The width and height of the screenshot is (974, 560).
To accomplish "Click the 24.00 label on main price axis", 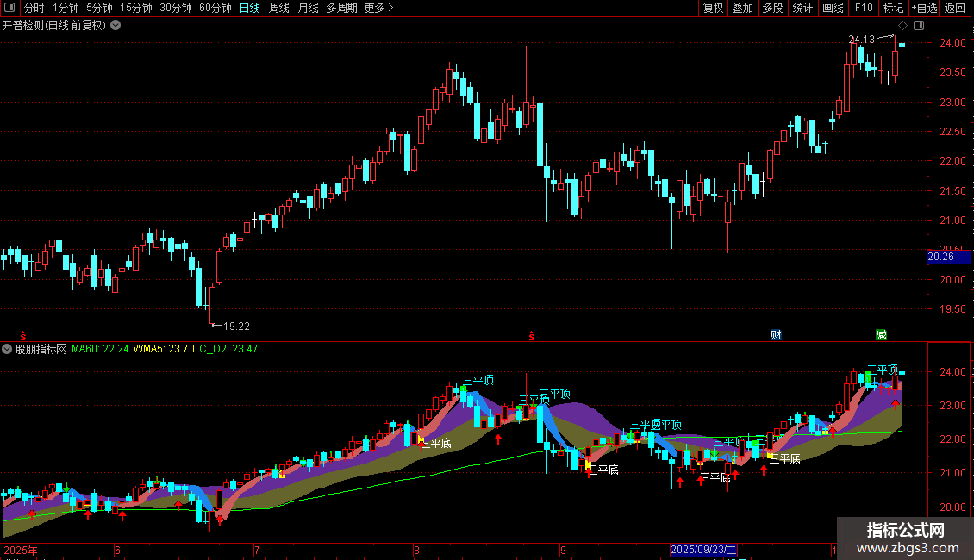I will pos(952,43).
